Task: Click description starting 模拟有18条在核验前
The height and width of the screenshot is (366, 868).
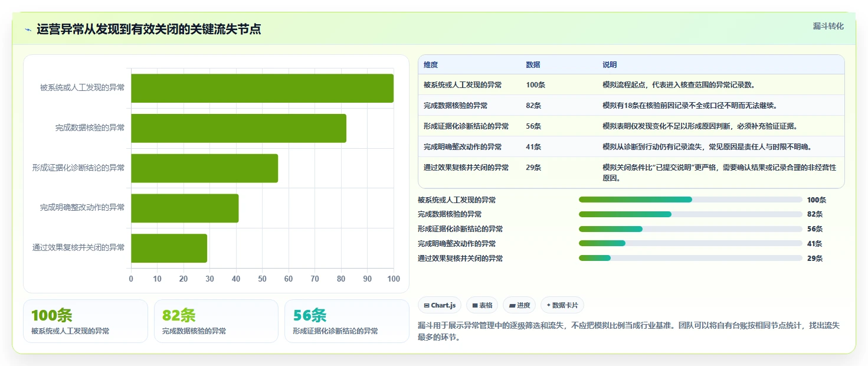Action: tap(690, 106)
